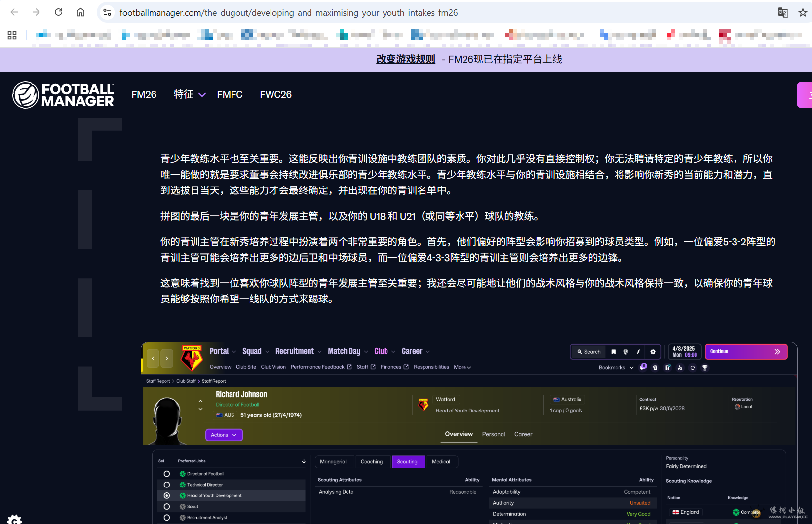The height and width of the screenshot is (524, 812).
Task: Open the FMFC nav link
Action: (230, 94)
